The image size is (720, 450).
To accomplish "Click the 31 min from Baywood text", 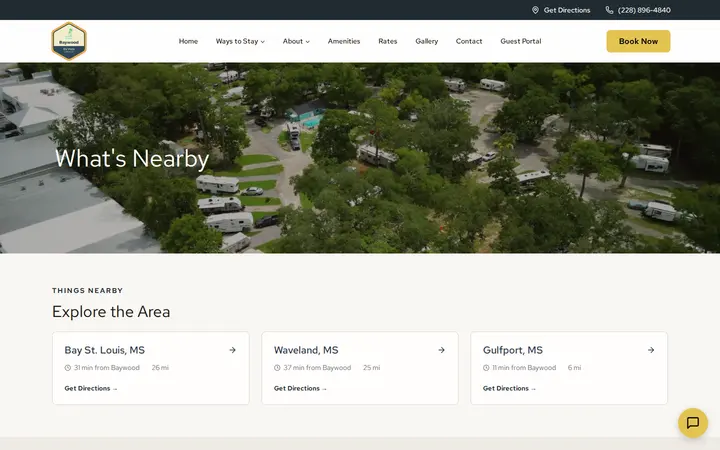I will pos(107,368).
